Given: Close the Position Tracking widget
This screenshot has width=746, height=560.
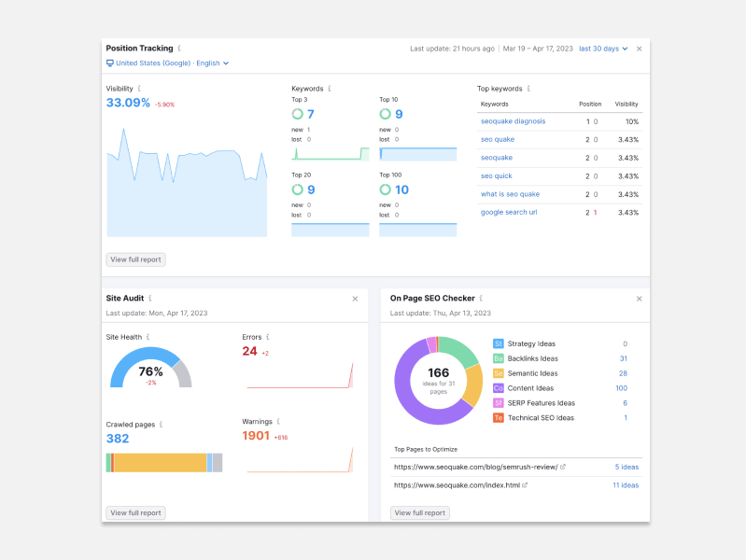Looking at the screenshot, I should coord(639,49).
